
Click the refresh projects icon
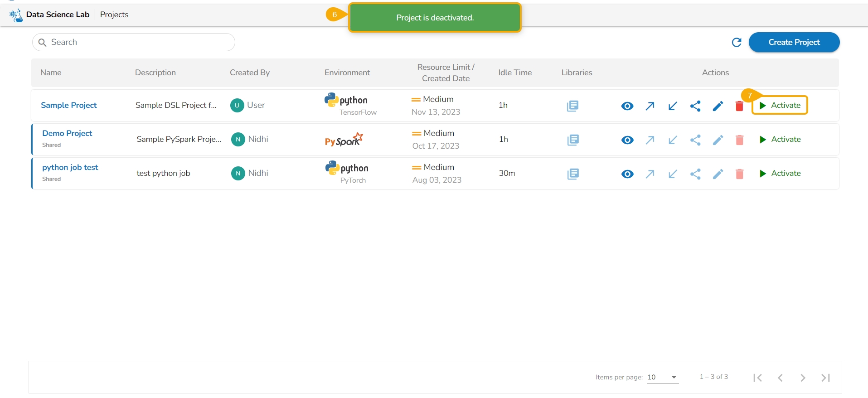tap(737, 42)
